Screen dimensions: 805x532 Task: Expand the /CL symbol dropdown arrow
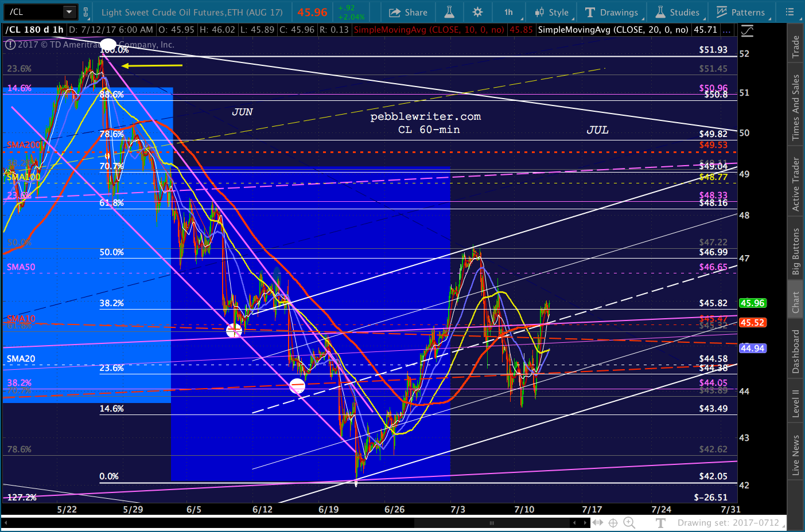[x=69, y=11]
